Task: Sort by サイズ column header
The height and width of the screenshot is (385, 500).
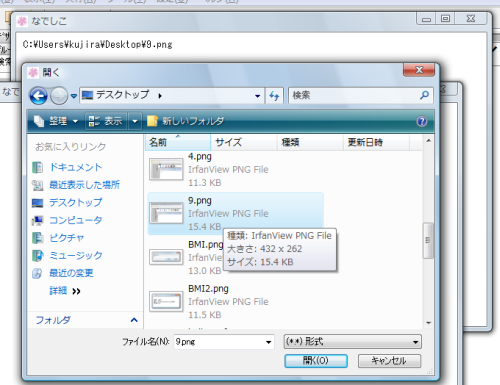Action: coord(244,142)
